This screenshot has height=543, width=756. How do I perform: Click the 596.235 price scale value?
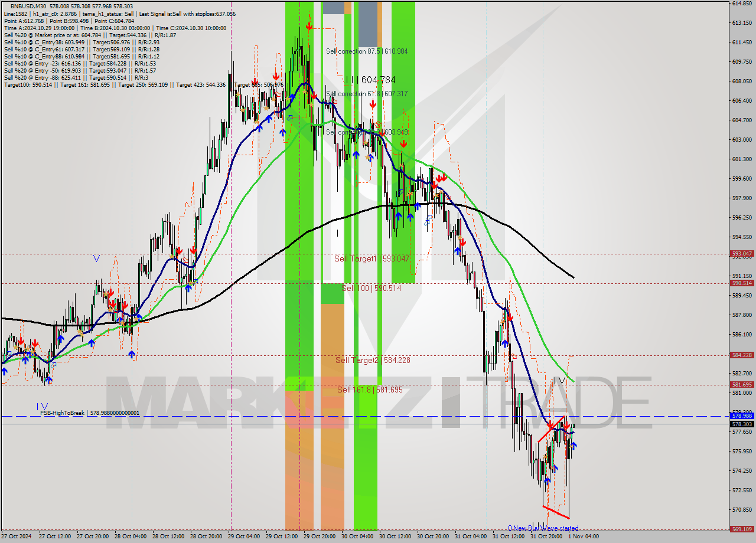(742, 218)
